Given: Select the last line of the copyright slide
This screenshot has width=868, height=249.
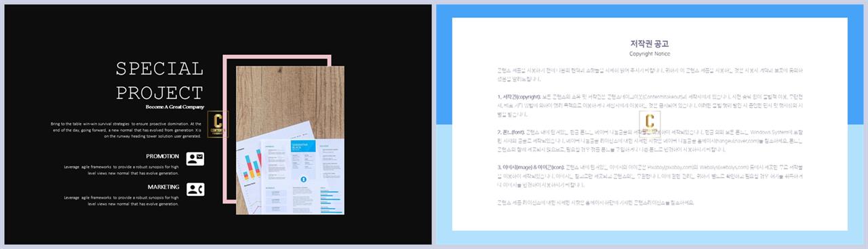Looking at the screenshot, I should pyautogui.click(x=595, y=202).
